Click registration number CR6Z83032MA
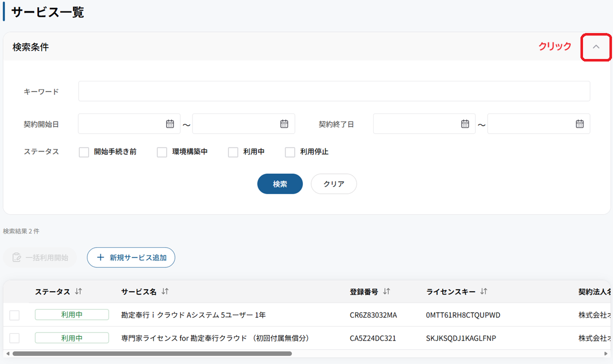613x364 pixels. tap(374, 315)
